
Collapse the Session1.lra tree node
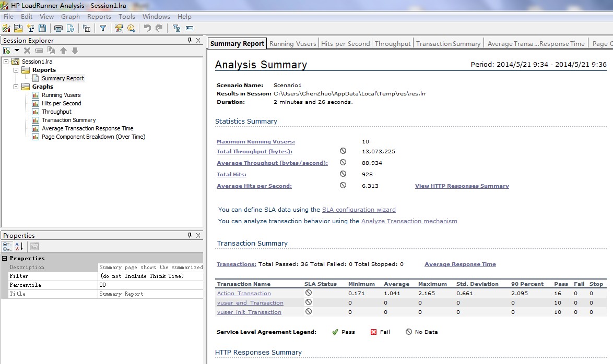click(6, 62)
